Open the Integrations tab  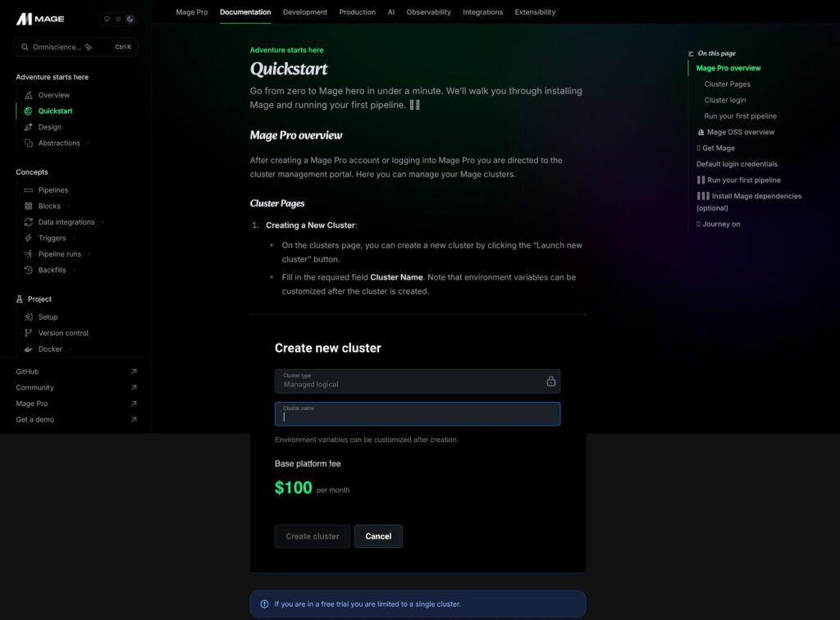(x=482, y=11)
